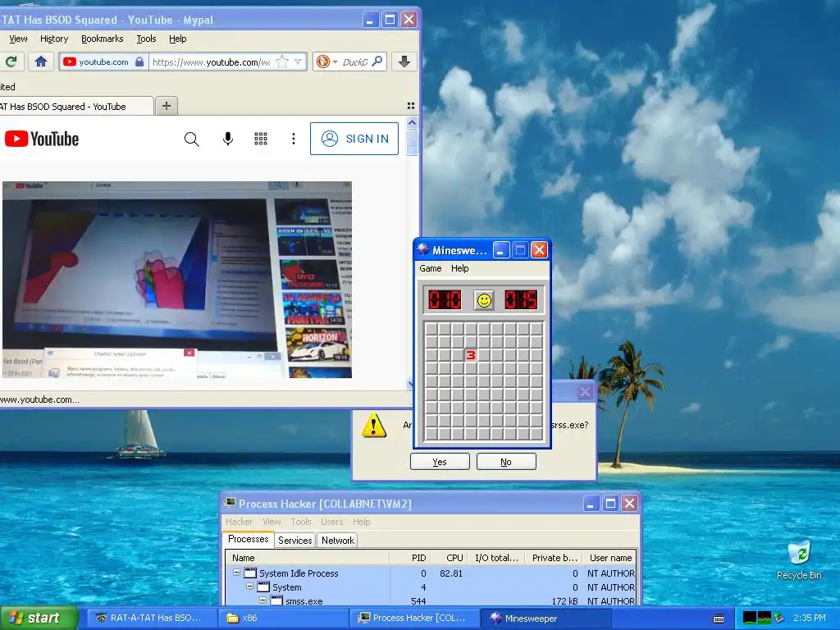Click the Windows start button

point(39,619)
